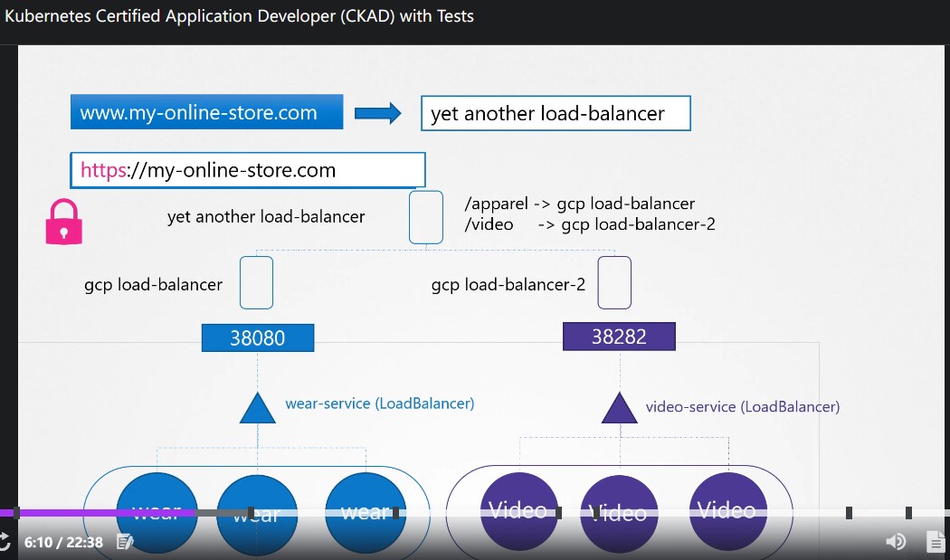
Task: Click the add note icon beside the timestamp
Action: coord(125,541)
